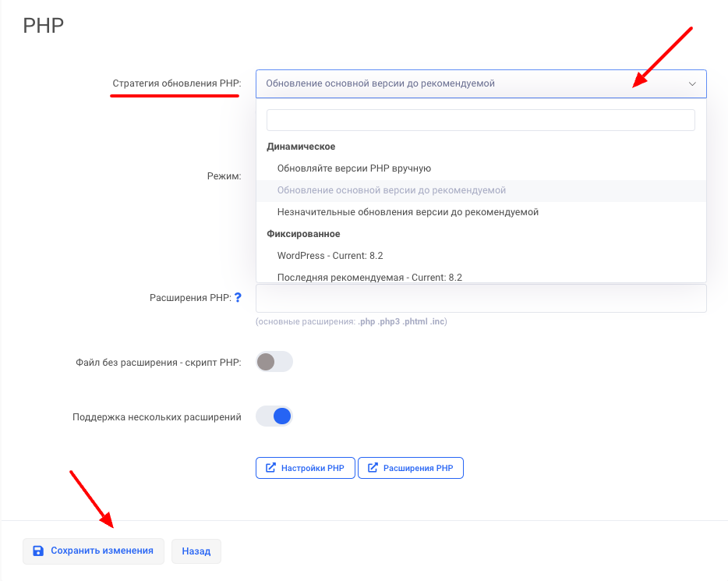Image resolution: width=728 pixels, height=581 pixels.
Task: Click the Назад button
Action: [196, 551]
